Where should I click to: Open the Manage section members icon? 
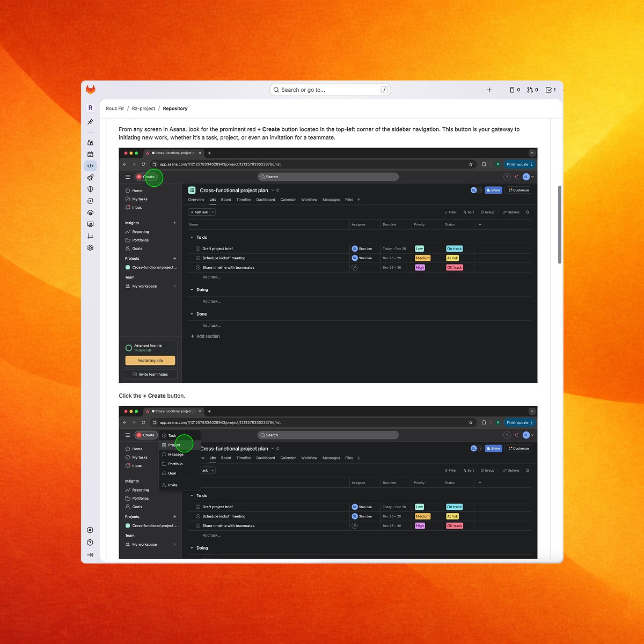(x=90, y=143)
